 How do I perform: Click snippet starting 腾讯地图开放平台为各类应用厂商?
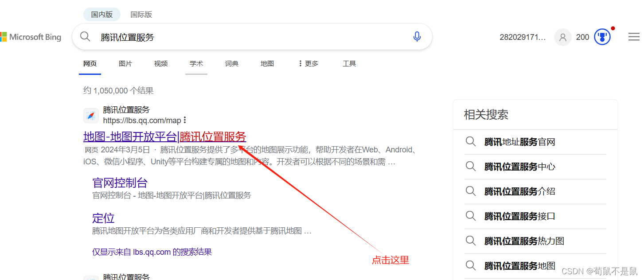202,231
